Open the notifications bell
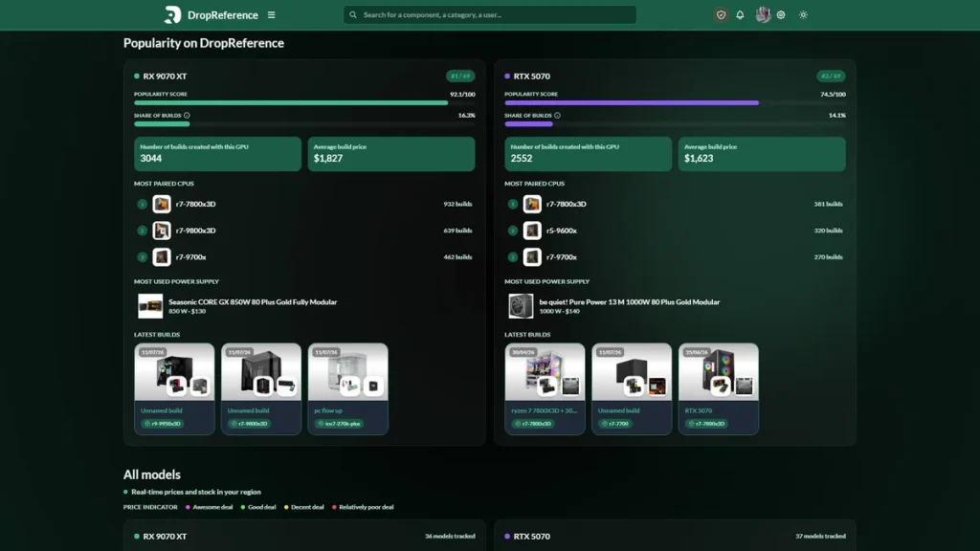 (x=740, y=15)
